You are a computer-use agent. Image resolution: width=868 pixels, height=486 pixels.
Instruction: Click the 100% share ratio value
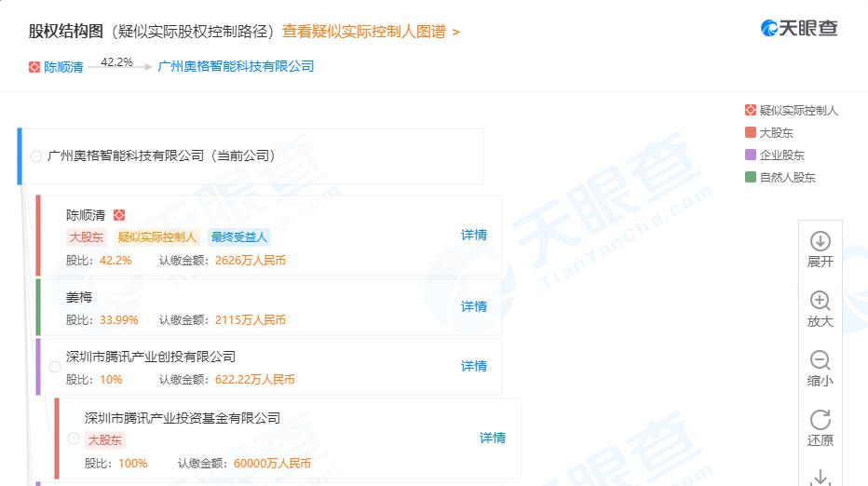pyautogui.click(x=133, y=464)
